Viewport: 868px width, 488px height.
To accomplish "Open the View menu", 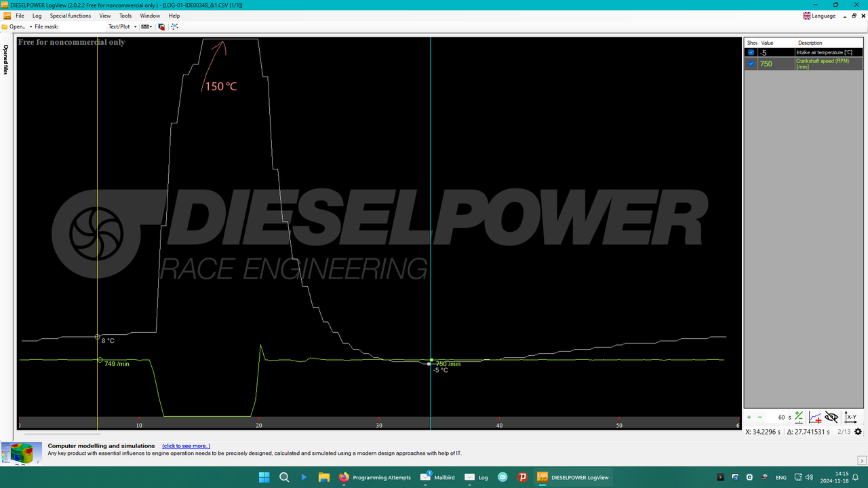I will click(105, 16).
